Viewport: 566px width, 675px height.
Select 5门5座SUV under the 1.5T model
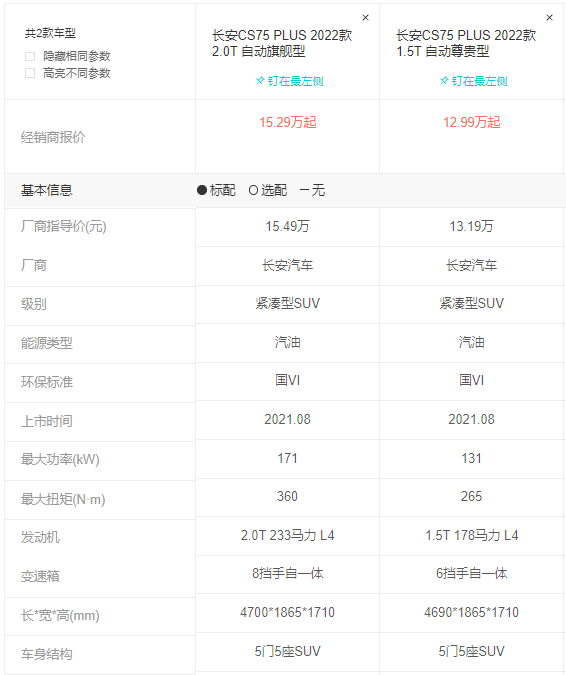(472, 652)
